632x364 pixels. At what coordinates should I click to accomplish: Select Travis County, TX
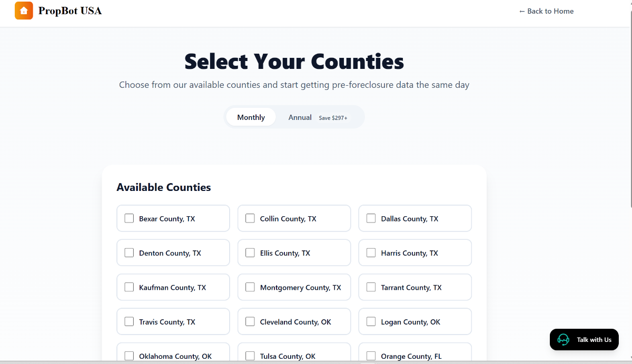point(129,321)
